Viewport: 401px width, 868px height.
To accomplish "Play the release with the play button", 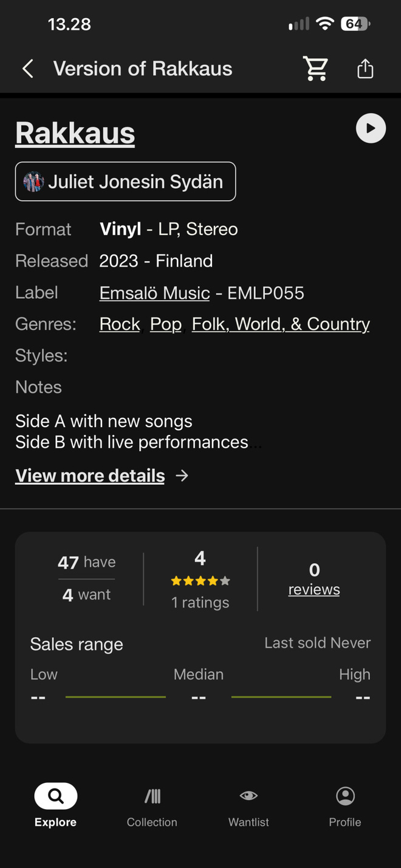I will point(371,128).
